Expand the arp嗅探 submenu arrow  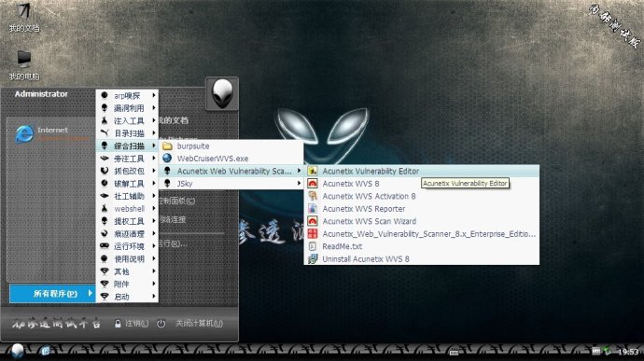pyautogui.click(x=154, y=95)
